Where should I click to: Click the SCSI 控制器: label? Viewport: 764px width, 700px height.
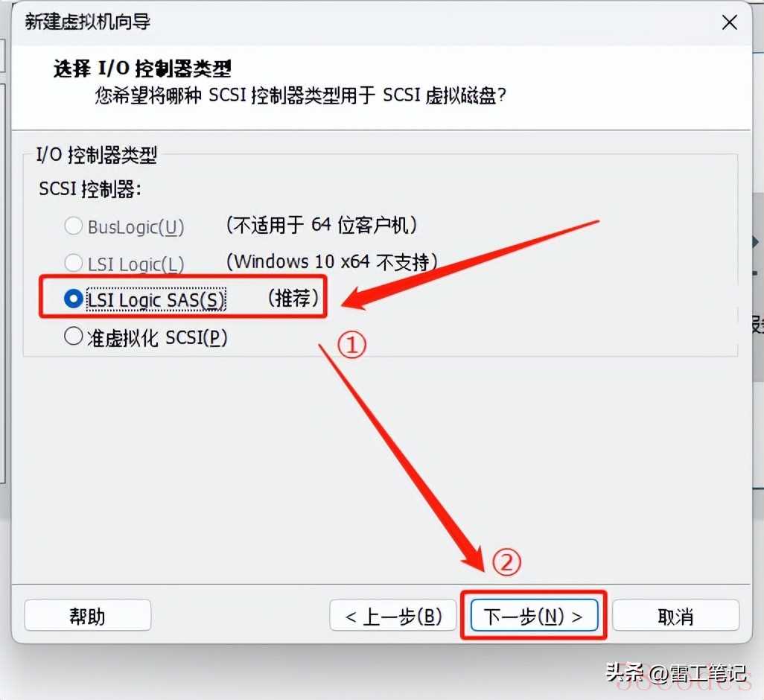90,188
